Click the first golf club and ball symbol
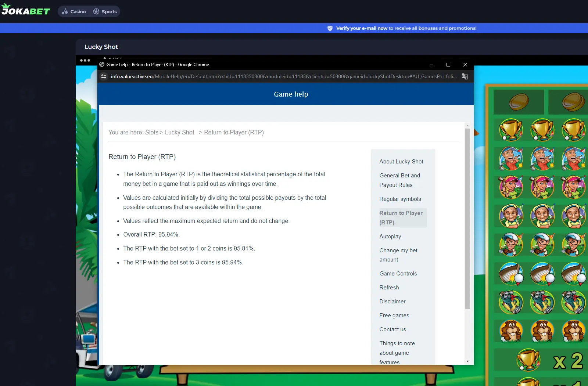 (511, 274)
